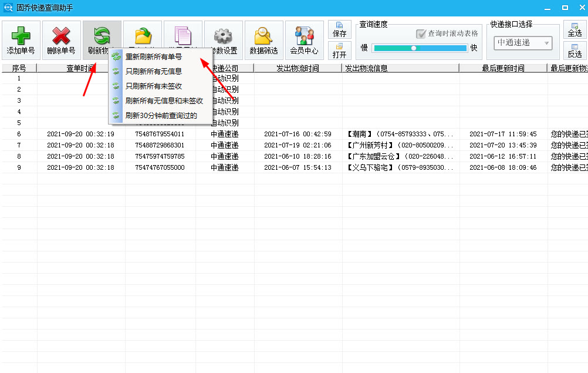Screen dimensions: 588x373
Task: Click the 添加单号 green plus button
Action: point(21,40)
